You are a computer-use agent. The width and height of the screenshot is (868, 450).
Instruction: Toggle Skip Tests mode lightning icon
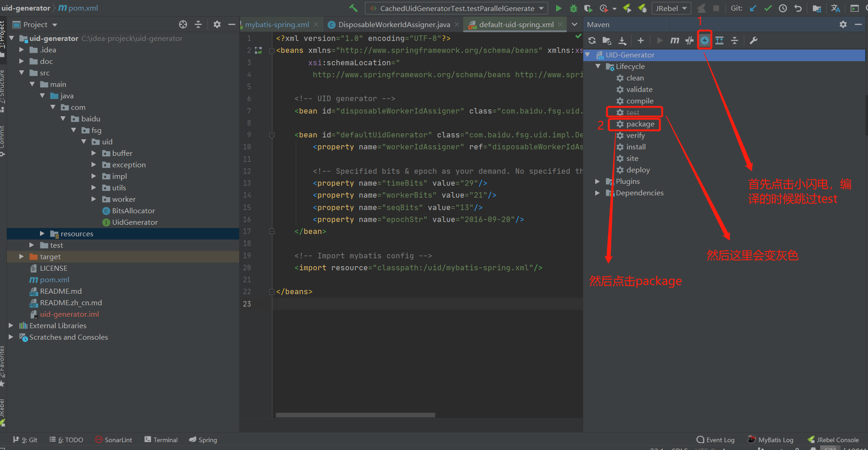coord(705,40)
